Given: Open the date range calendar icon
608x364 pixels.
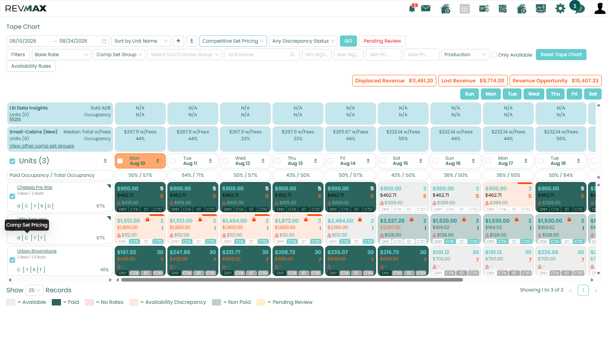Looking at the screenshot, I should 104,41.
